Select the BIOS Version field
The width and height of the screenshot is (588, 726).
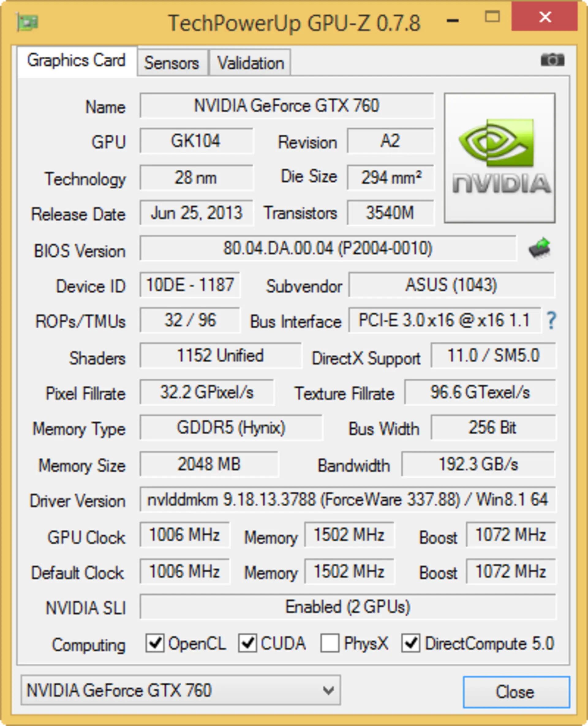click(328, 248)
